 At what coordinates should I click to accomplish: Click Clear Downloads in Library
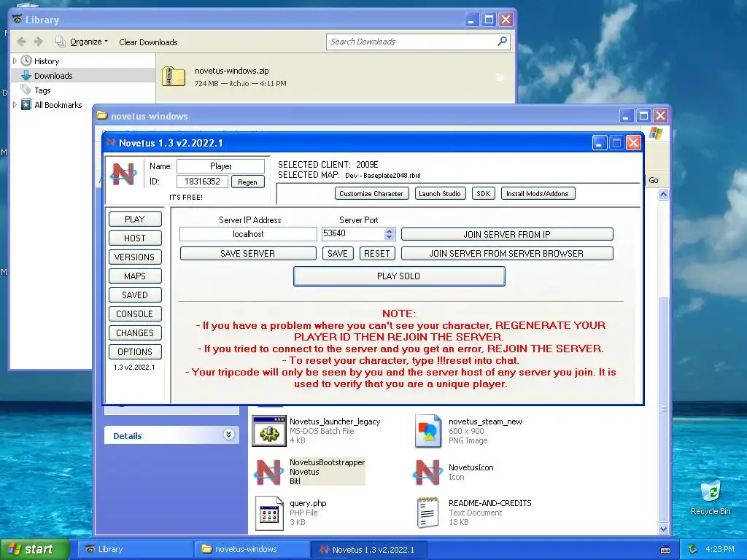[x=148, y=42]
